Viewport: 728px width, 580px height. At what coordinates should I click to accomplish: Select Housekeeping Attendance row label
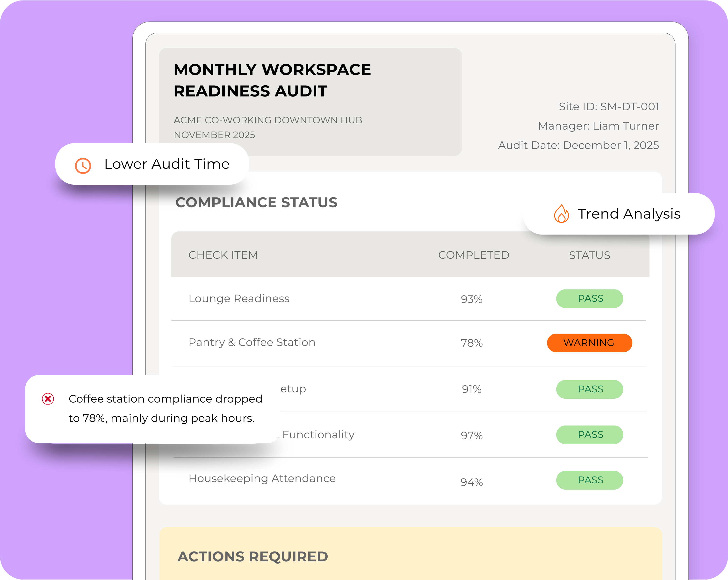(262, 478)
